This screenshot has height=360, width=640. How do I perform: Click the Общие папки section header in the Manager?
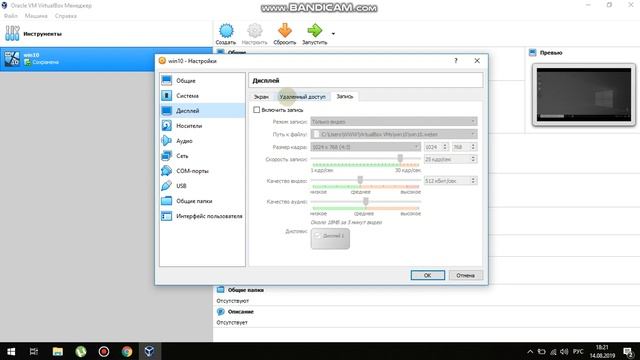coord(245,290)
